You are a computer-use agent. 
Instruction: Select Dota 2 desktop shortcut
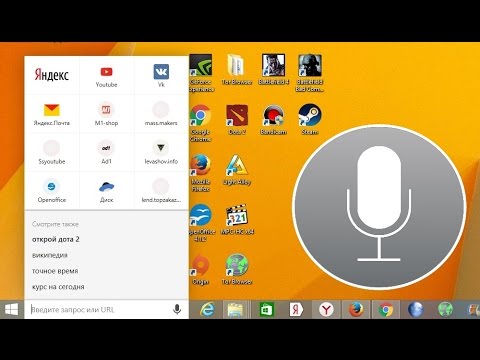[237, 119]
